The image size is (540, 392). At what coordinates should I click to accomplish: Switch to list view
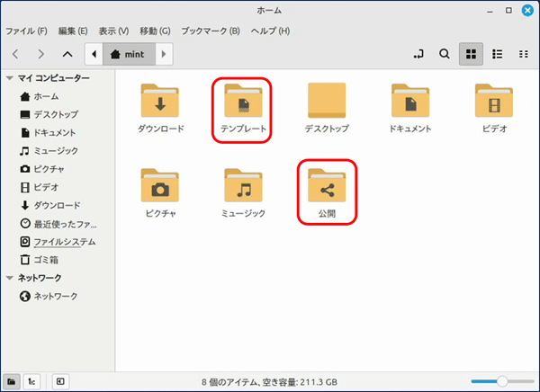(x=497, y=54)
